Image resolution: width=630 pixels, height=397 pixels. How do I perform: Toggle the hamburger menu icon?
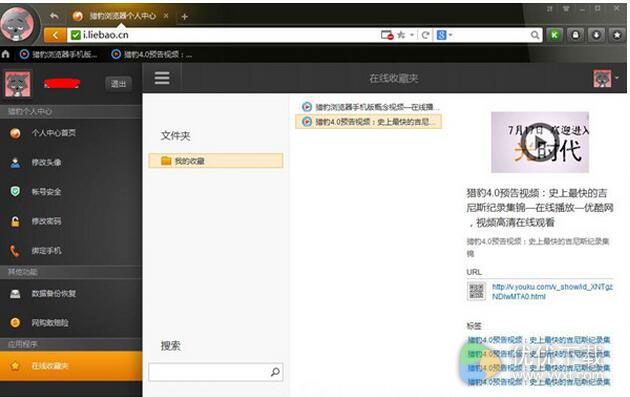coord(162,78)
